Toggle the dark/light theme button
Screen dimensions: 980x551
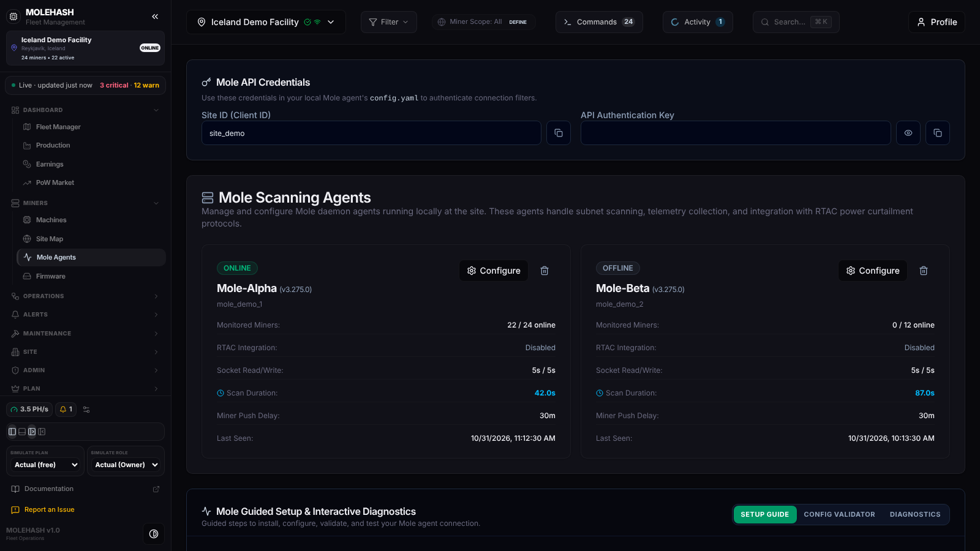click(x=154, y=534)
